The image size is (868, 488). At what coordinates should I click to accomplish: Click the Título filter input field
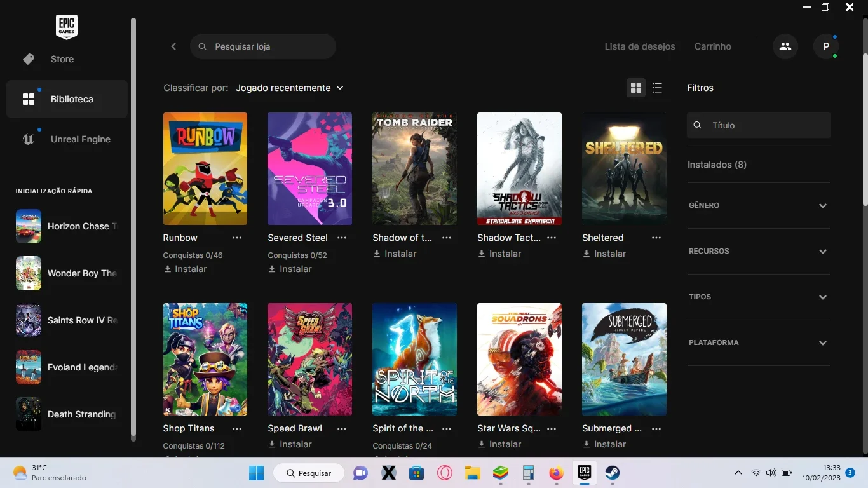(x=759, y=125)
